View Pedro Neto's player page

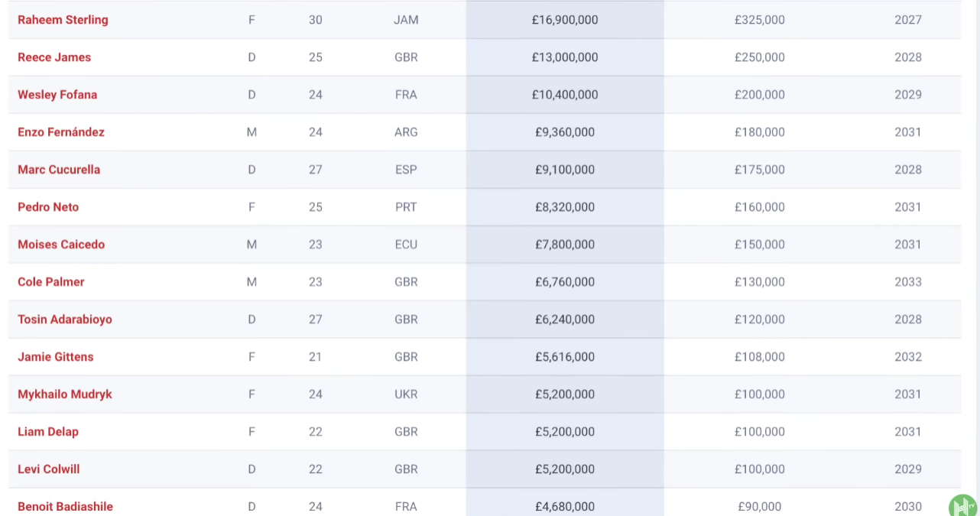pos(48,207)
